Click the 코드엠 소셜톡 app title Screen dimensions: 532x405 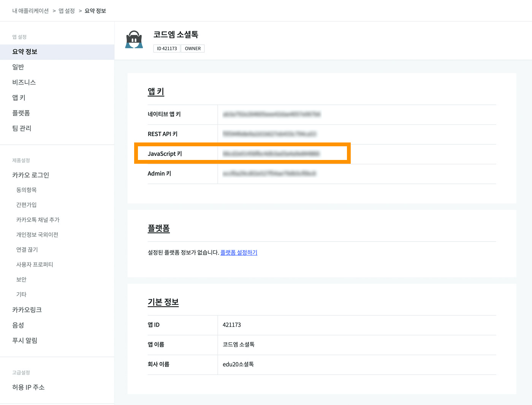(176, 35)
